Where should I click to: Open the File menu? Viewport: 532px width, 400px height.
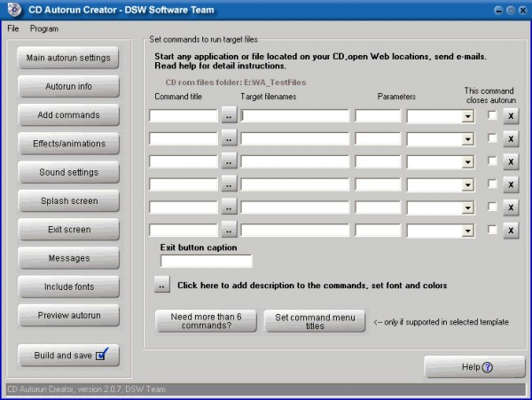click(13, 28)
